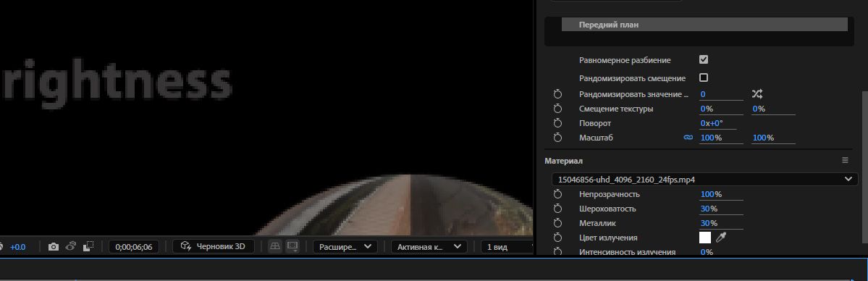Click the +0.0 exposure value

click(17, 247)
